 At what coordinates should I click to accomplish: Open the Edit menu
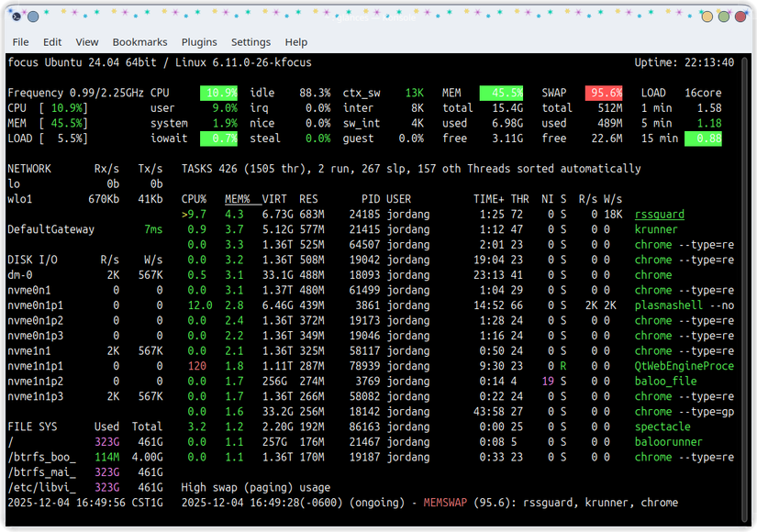click(51, 41)
